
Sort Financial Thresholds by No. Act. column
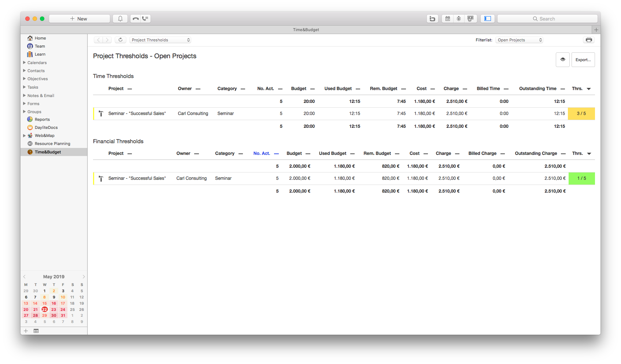tap(262, 153)
